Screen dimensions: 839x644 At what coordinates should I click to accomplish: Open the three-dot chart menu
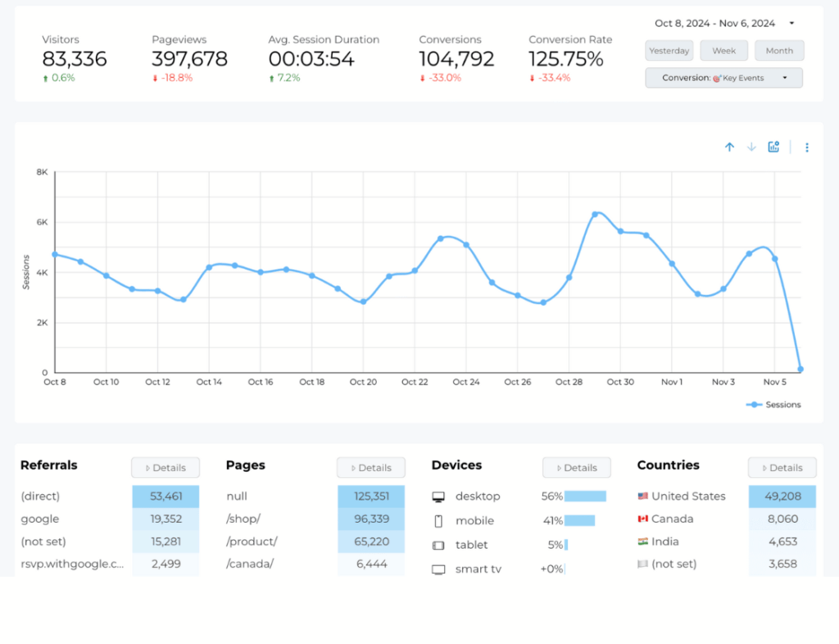click(x=807, y=147)
